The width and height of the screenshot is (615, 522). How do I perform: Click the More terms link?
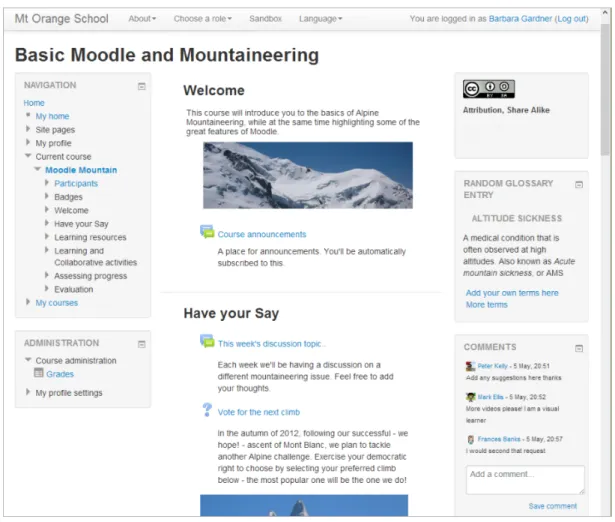[486, 305]
